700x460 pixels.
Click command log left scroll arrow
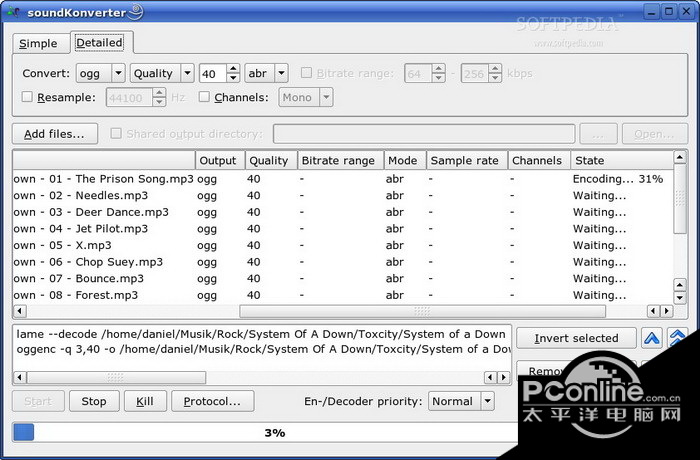(20, 377)
